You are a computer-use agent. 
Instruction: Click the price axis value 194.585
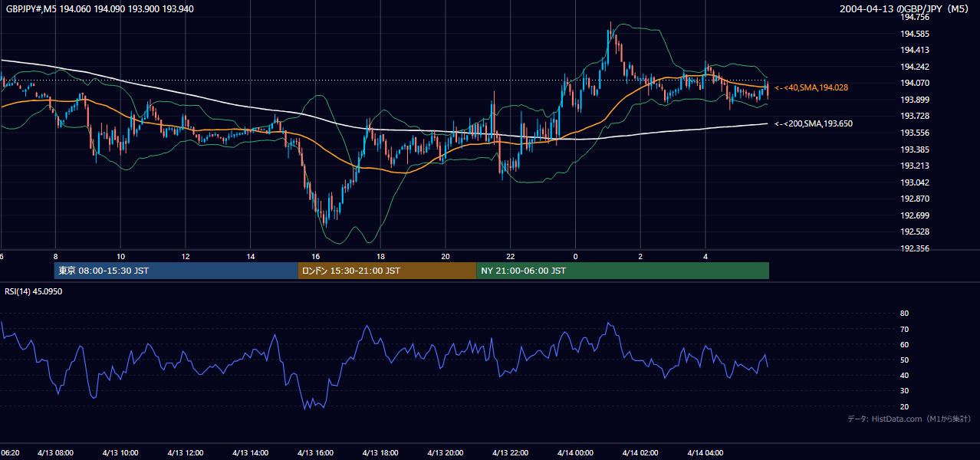(x=914, y=34)
